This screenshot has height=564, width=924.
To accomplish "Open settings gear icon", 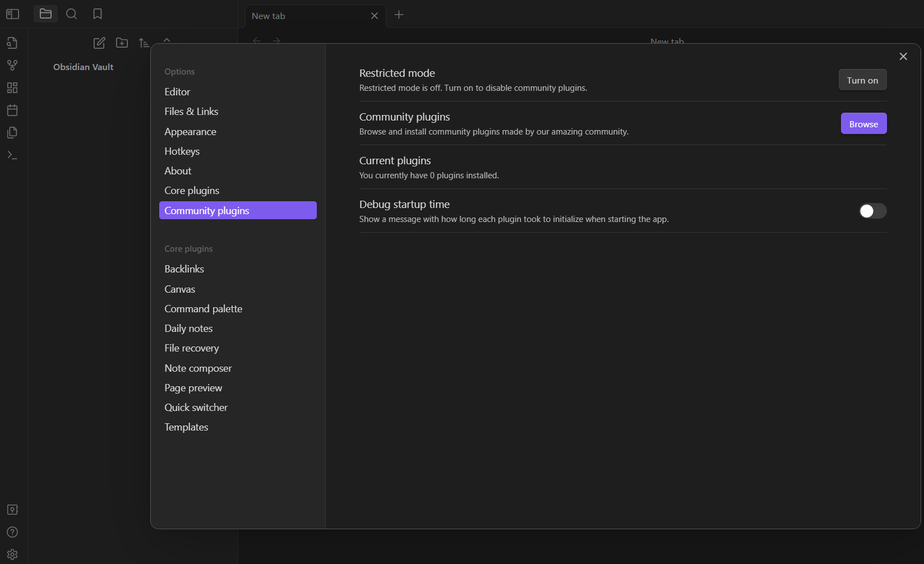I will tap(12, 554).
